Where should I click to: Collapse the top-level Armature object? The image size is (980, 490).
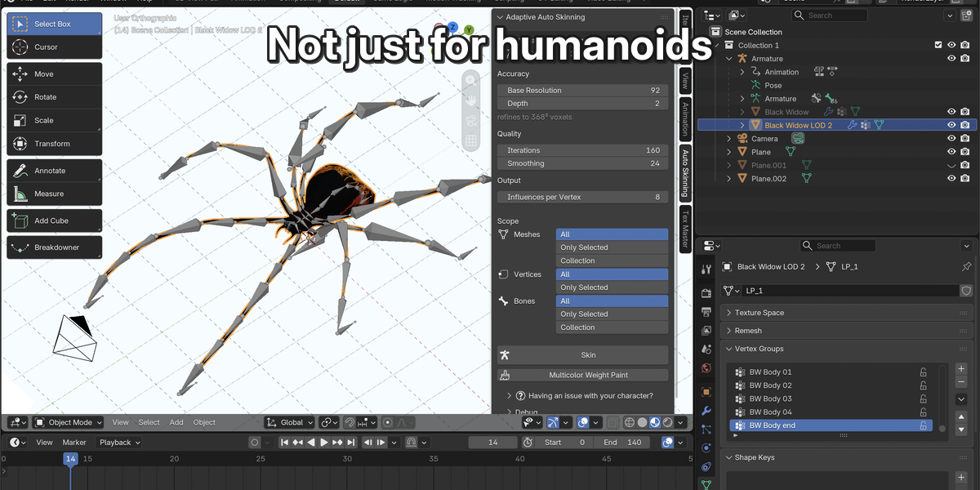(x=729, y=59)
